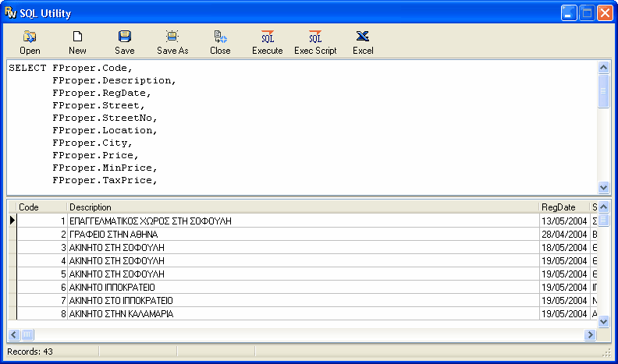Click the 'Records: 43' status bar text

30,352
